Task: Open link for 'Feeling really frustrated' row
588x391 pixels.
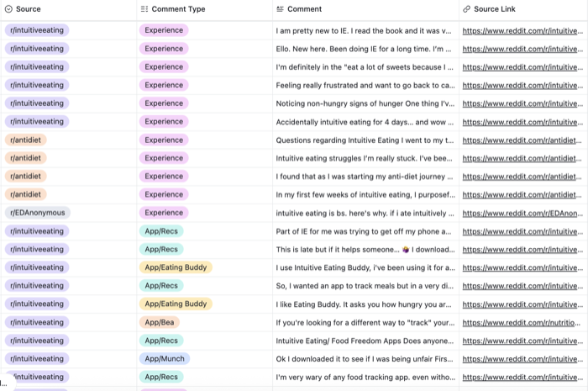Action: pos(522,86)
